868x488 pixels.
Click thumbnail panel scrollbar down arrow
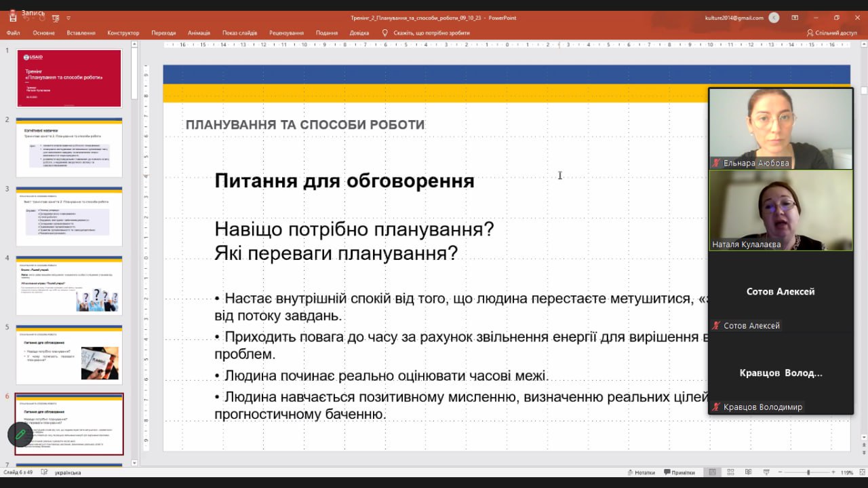coord(134,463)
